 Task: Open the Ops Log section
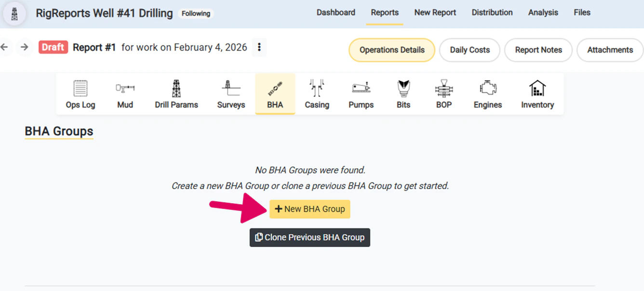pos(80,93)
